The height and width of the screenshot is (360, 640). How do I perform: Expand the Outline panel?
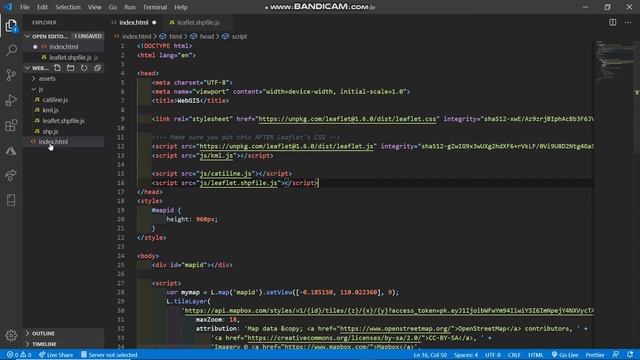point(43,333)
